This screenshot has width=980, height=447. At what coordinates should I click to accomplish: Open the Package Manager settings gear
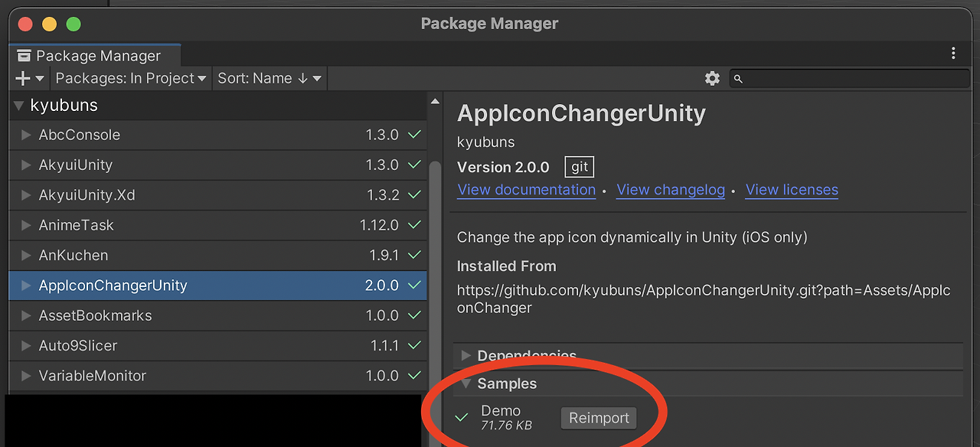click(712, 78)
